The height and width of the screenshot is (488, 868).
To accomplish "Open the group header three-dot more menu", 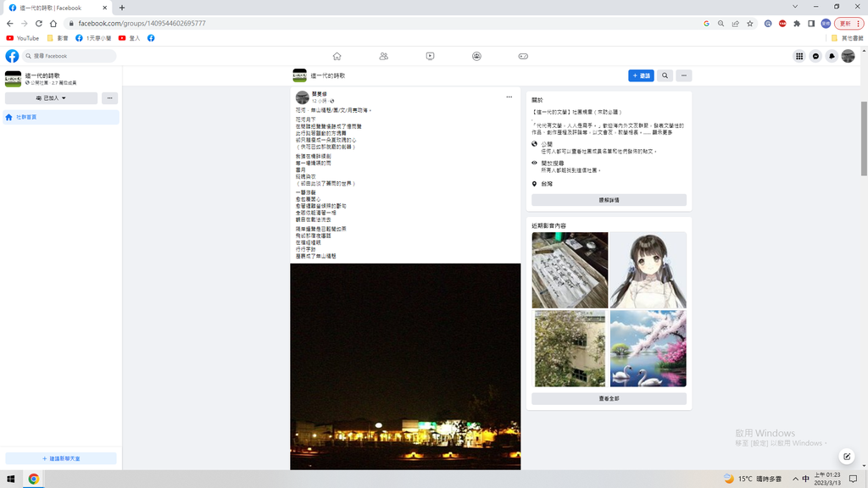I will (x=684, y=75).
